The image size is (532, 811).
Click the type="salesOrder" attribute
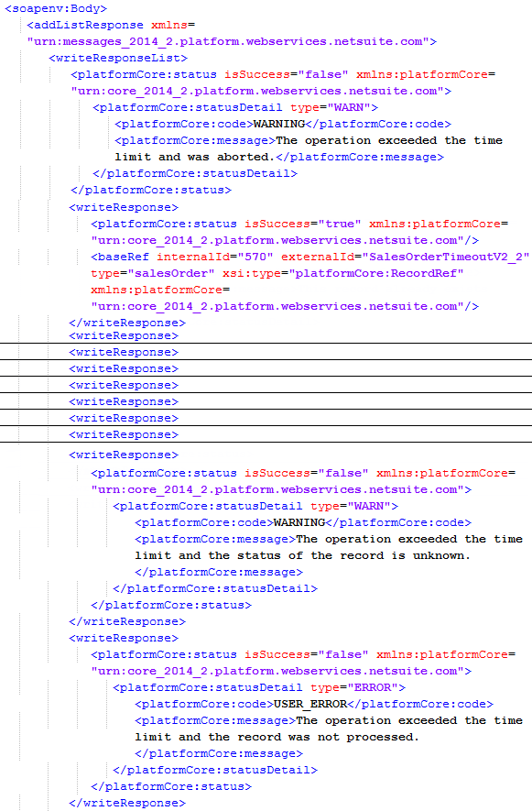[x=153, y=273]
